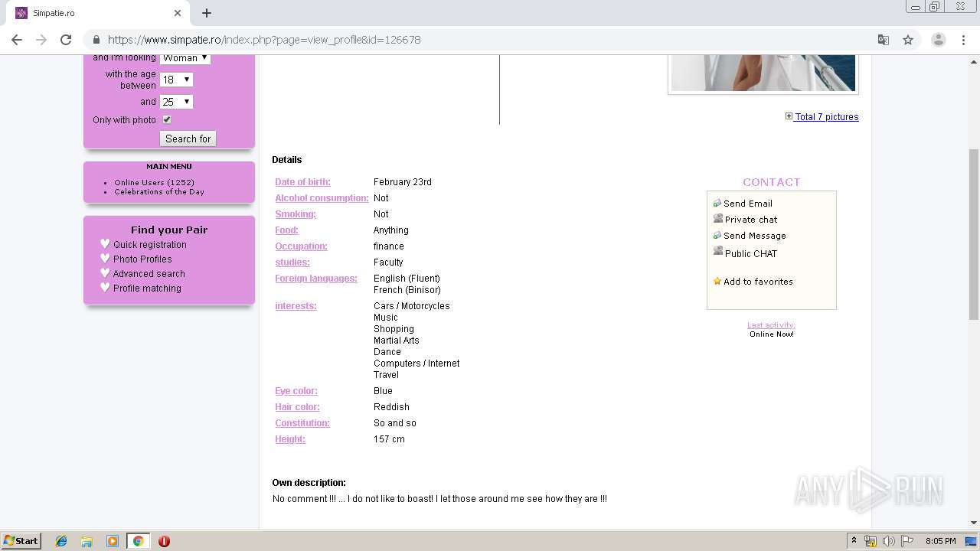The height and width of the screenshot is (551, 980).
Task: Click the Eye color link
Action: (296, 390)
